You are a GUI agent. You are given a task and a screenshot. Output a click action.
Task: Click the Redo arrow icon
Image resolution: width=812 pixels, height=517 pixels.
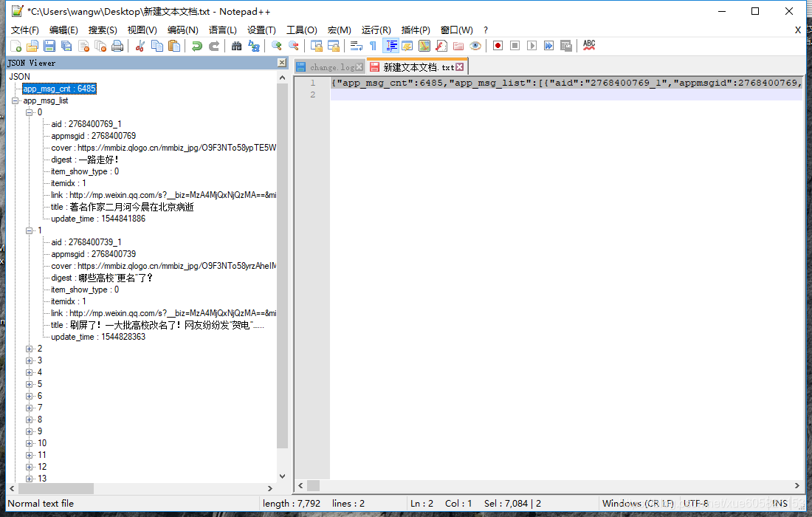tap(214, 46)
